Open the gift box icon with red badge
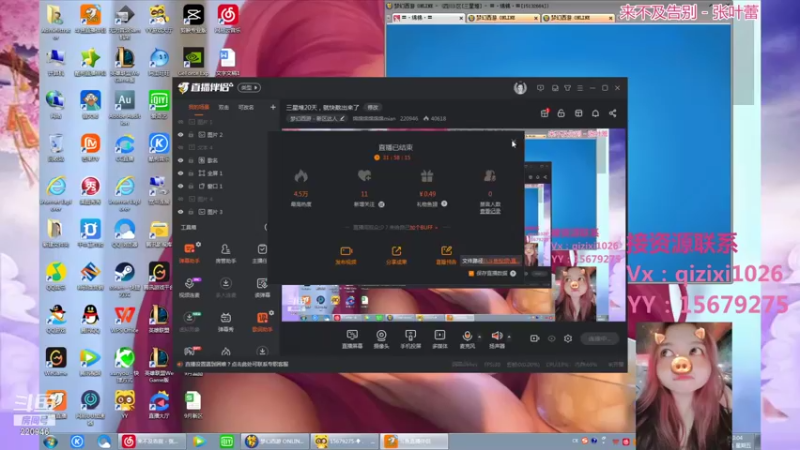800x450 pixels. point(544,113)
